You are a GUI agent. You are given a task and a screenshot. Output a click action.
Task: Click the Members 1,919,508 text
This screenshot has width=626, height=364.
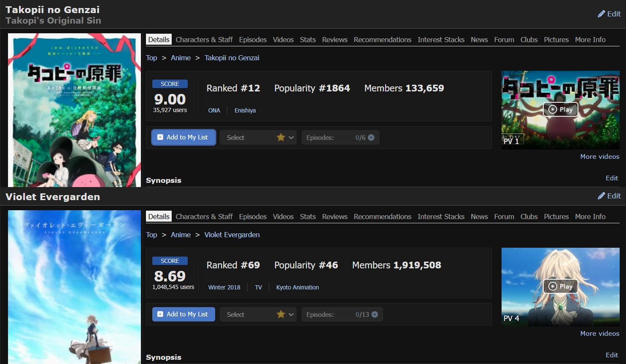(x=397, y=265)
